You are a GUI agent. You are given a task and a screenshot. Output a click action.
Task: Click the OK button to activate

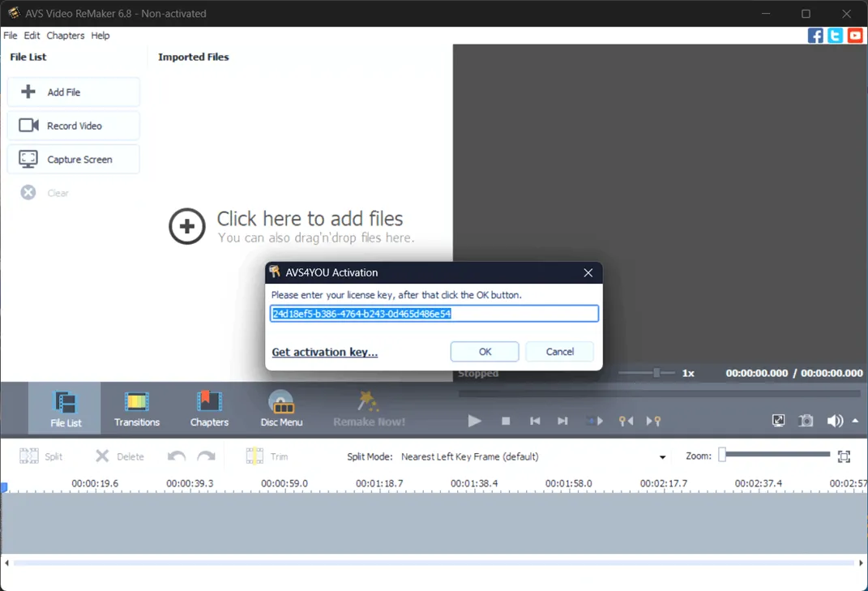point(484,351)
